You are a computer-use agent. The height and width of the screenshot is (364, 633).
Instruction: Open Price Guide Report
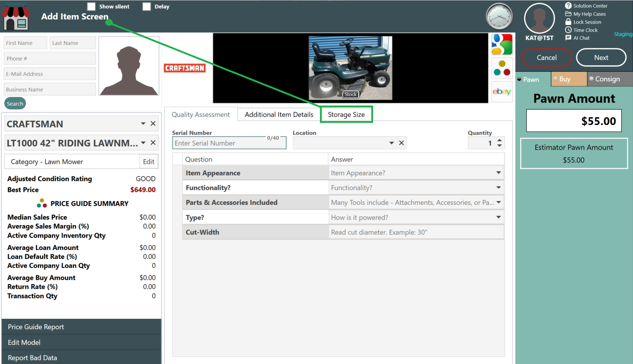81,327
